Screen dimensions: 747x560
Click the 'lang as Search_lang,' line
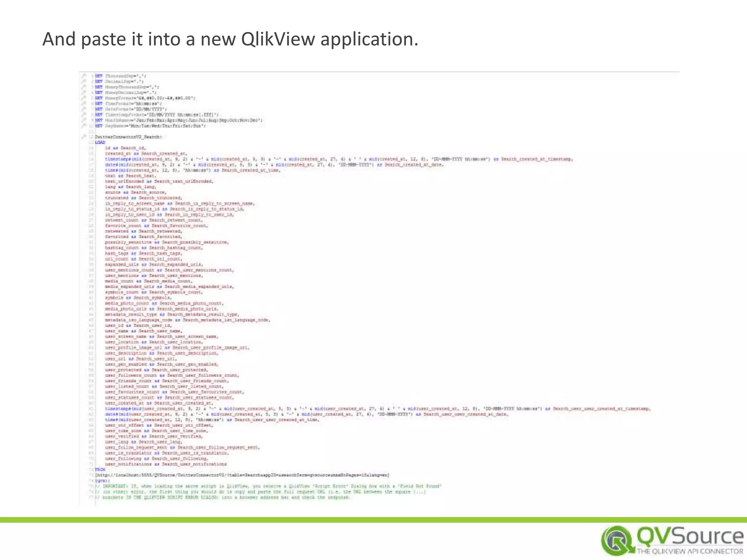point(131,187)
